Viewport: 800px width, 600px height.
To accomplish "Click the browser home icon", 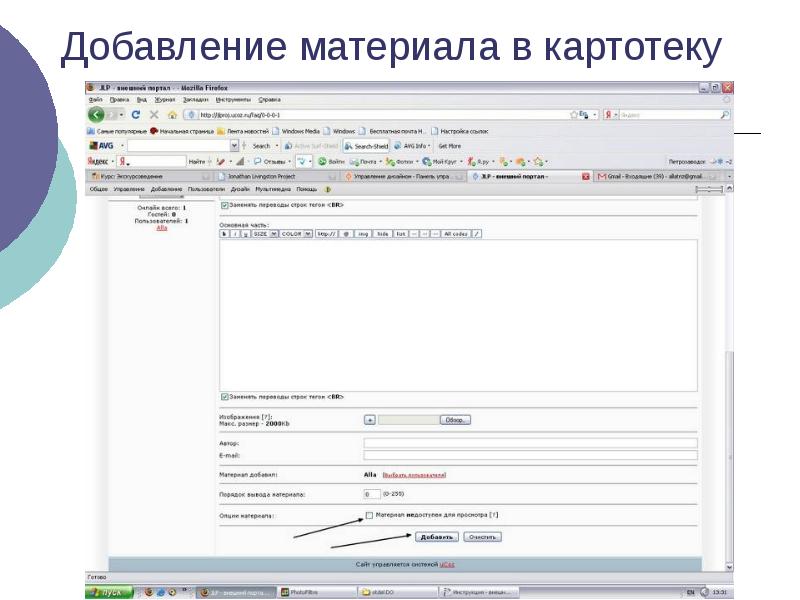I will coord(171,115).
